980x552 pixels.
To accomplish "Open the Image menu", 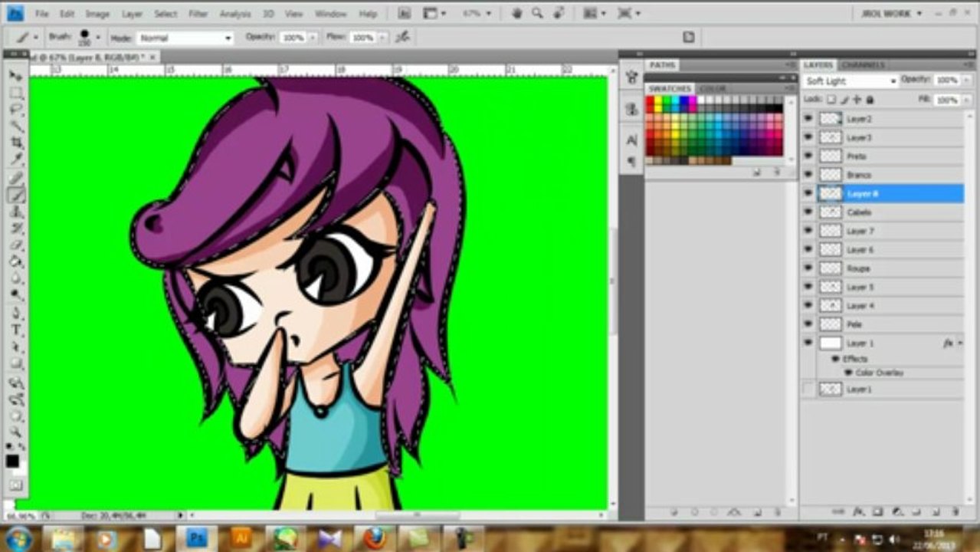I will [97, 14].
